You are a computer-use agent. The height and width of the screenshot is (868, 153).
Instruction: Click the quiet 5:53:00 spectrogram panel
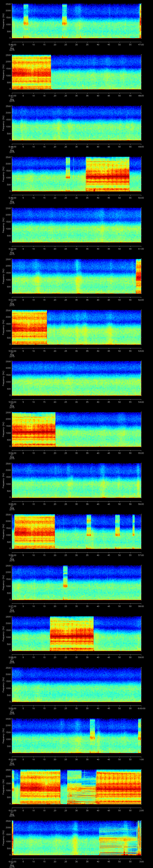coord(76,378)
